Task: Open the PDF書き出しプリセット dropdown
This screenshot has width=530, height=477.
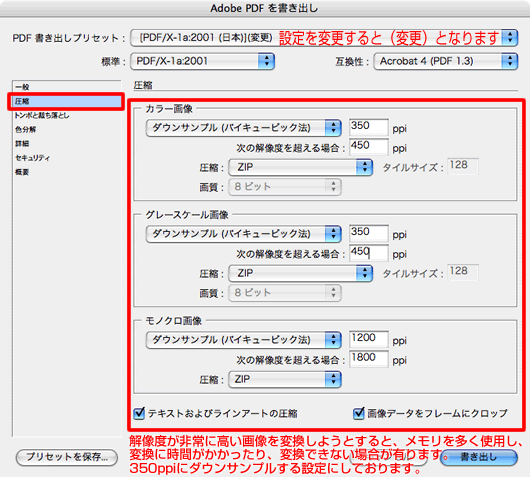Action: 324,38
